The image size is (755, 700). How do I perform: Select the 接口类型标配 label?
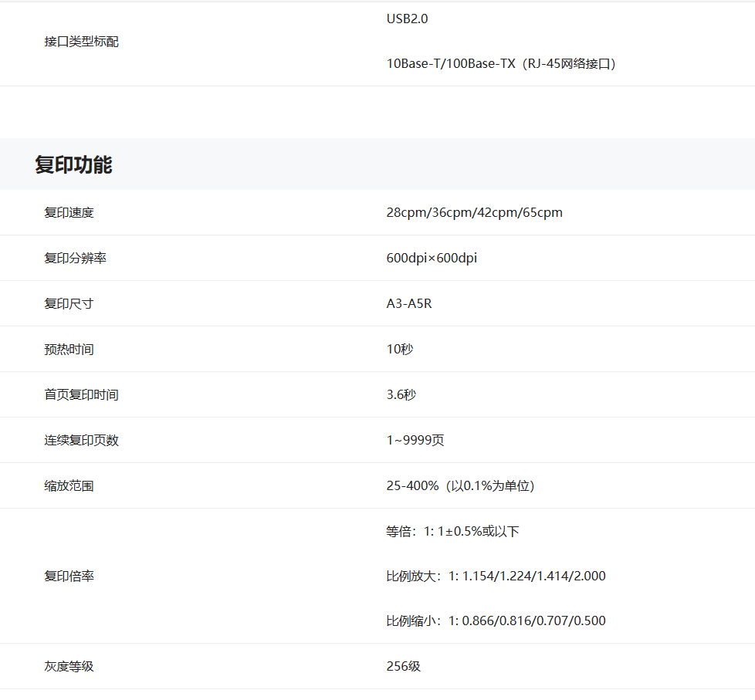pyautogui.click(x=81, y=42)
